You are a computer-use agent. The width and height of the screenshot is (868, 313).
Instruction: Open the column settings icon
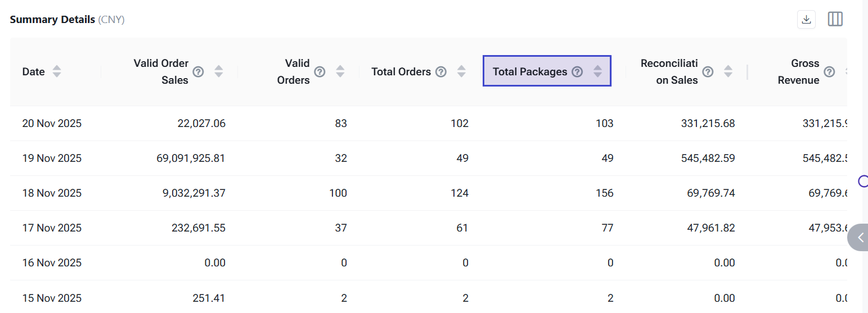[835, 20]
